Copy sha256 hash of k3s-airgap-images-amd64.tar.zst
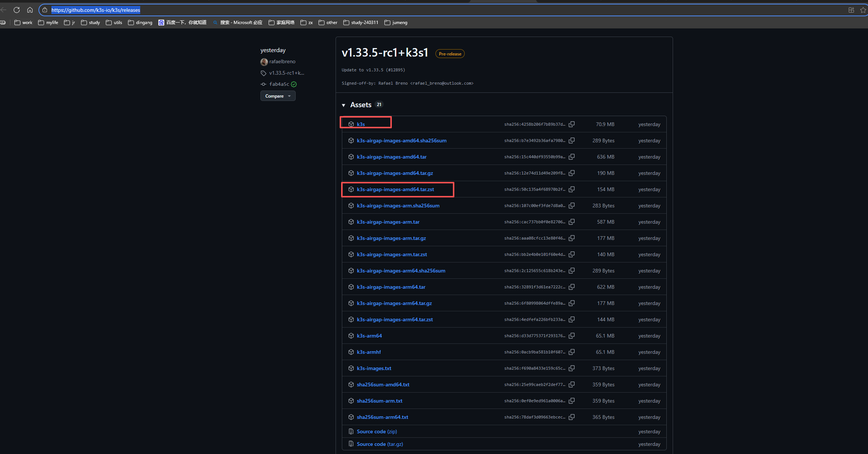This screenshot has width=868, height=454. pos(572,189)
